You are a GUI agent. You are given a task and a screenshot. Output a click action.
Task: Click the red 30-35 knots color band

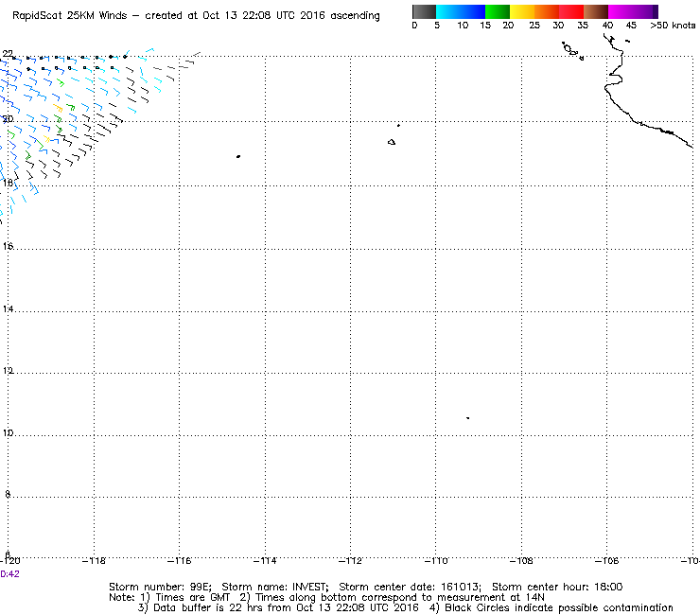click(571, 11)
